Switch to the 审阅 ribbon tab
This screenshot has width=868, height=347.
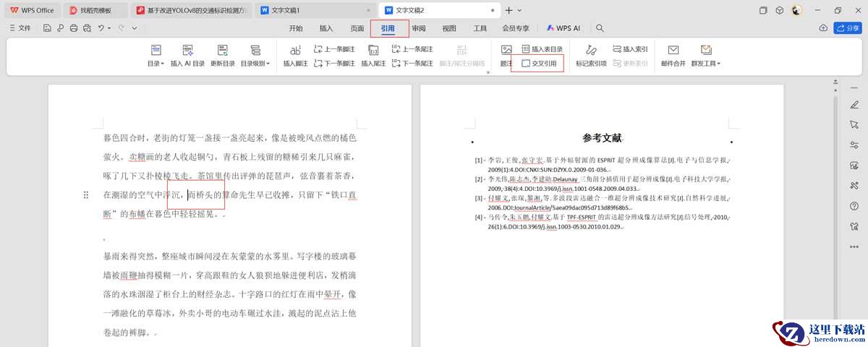tap(419, 28)
